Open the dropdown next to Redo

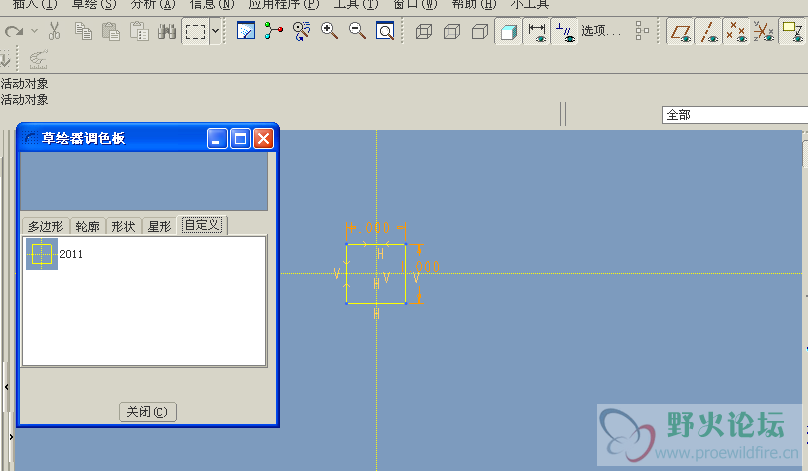(35, 31)
